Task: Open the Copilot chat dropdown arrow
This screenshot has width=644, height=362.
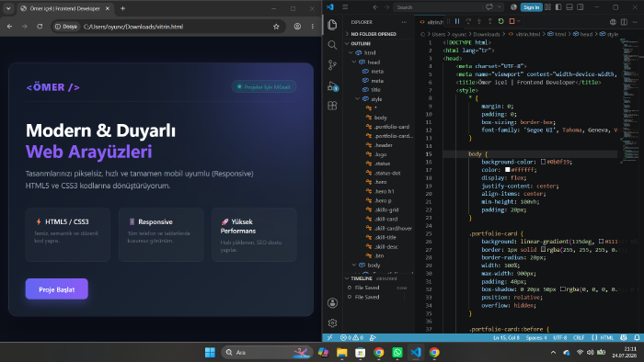Action: tap(500, 7)
